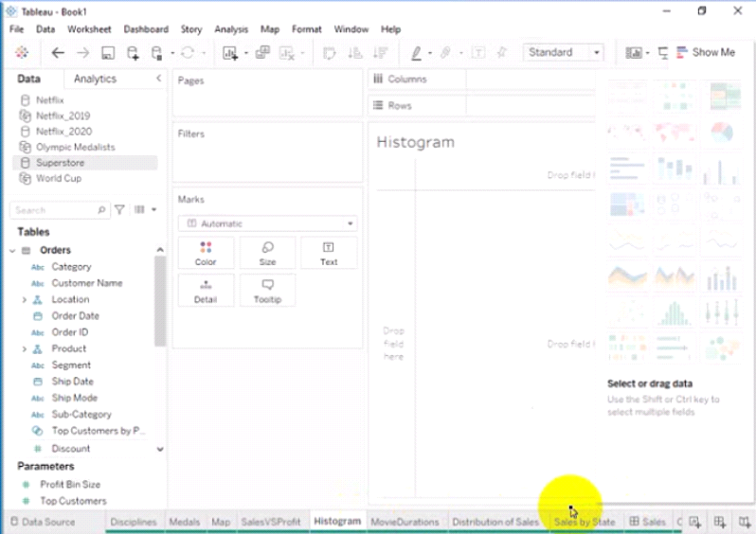Open highlight dropdown arrow
This screenshot has height=534, width=756.
tap(429, 53)
